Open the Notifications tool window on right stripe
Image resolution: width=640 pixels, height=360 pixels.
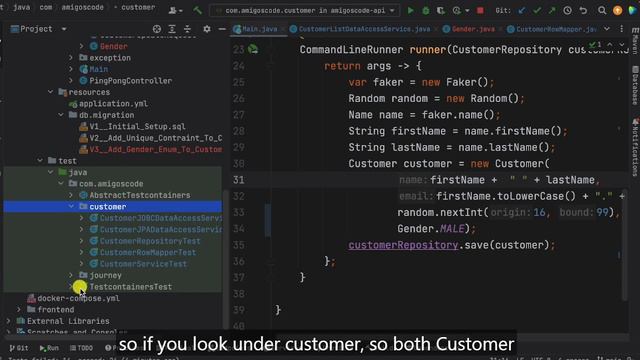coord(635,147)
